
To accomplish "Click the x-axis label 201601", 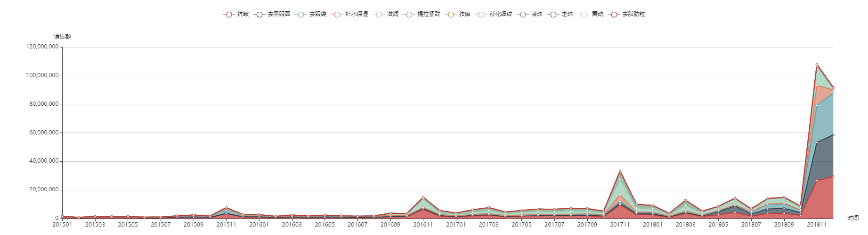I will click(259, 225).
